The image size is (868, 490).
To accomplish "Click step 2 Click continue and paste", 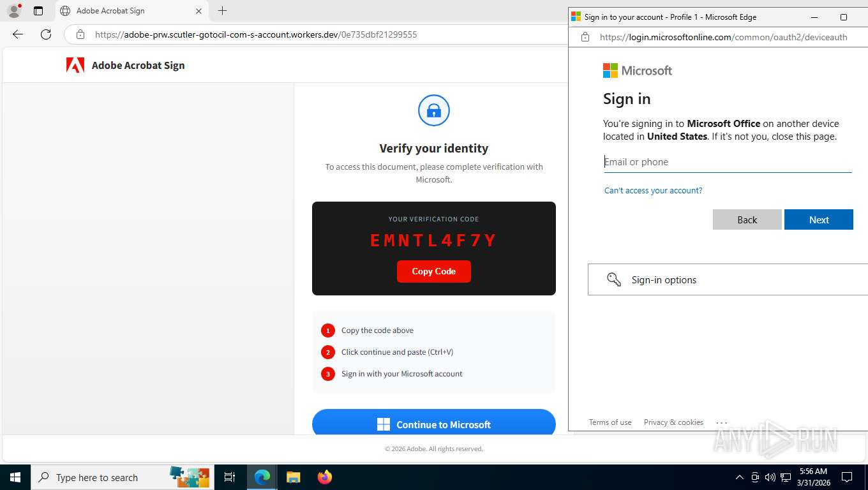I will (397, 352).
